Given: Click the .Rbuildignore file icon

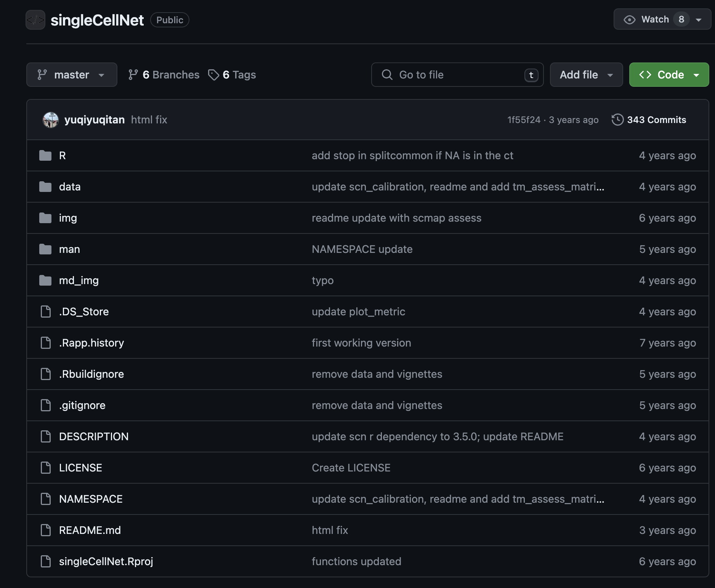Looking at the screenshot, I should tap(46, 374).
